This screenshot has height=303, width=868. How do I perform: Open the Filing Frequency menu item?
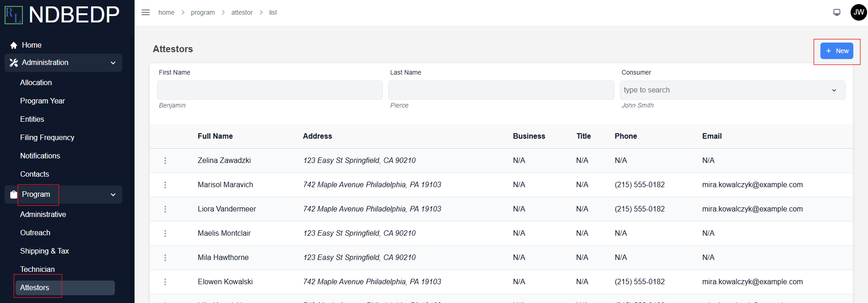tap(47, 137)
